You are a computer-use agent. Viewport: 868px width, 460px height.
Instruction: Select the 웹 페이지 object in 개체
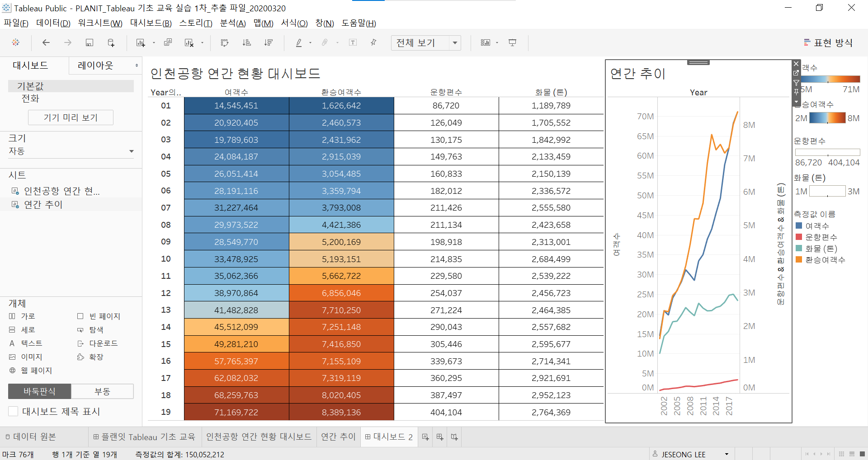pyautogui.click(x=31, y=371)
